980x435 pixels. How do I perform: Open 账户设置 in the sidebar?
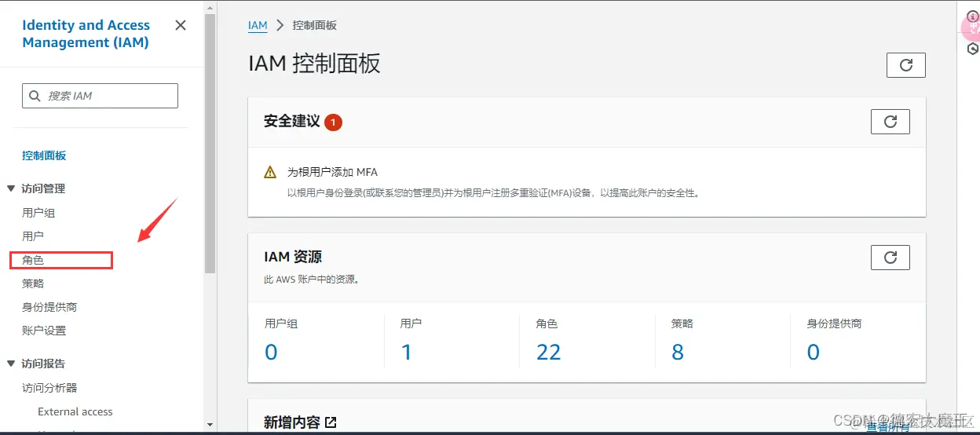[x=44, y=331]
